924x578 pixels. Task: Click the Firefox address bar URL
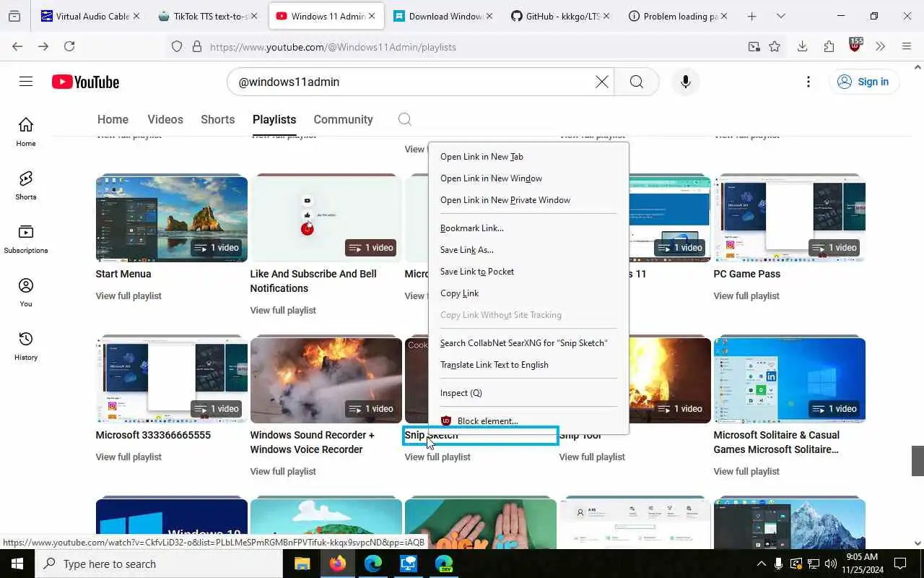tap(333, 47)
